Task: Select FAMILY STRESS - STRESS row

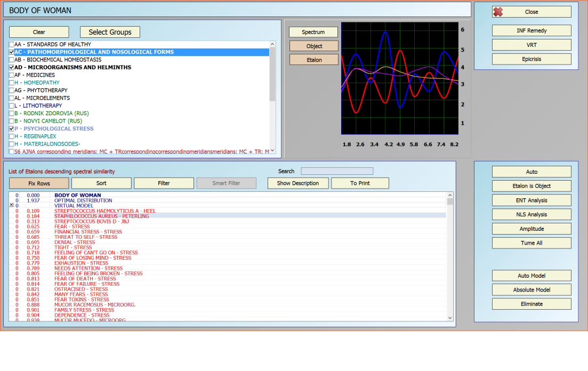Action: (x=227, y=310)
